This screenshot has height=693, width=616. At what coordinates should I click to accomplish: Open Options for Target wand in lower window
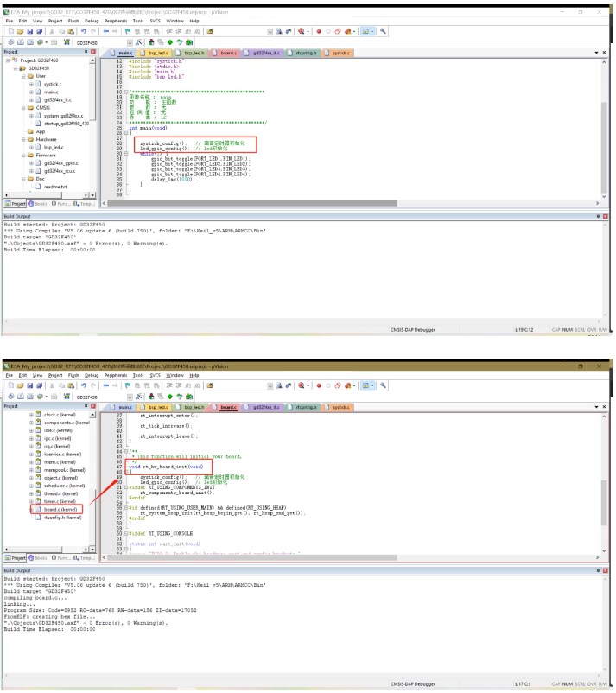pyautogui.click(x=139, y=397)
